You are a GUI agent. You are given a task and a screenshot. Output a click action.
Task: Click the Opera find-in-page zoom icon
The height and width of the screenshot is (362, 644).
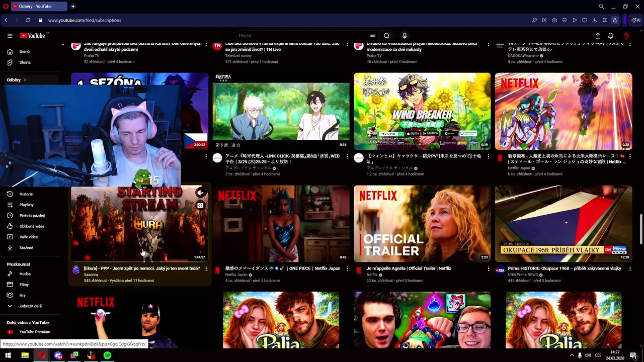coord(534,20)
